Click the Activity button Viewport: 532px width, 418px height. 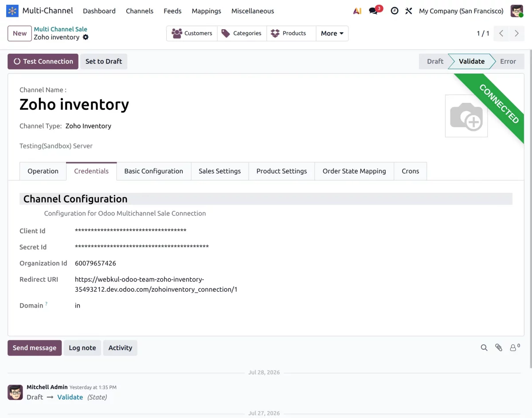click(x=120, y=348)
